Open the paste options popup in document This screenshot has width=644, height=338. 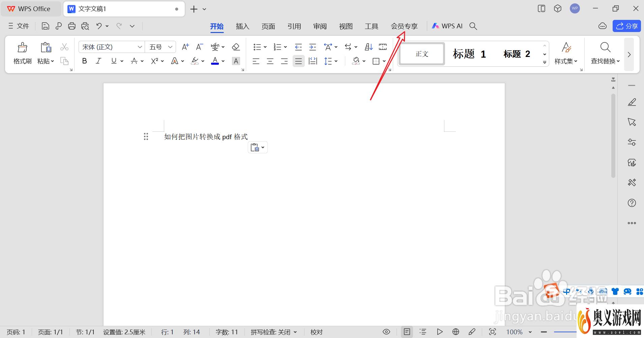click(x=258, y=147)
